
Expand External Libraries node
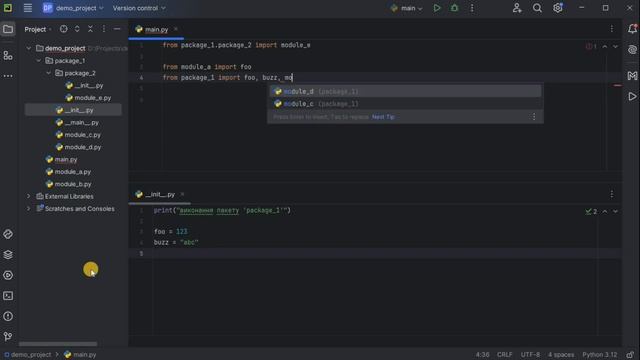29,196
